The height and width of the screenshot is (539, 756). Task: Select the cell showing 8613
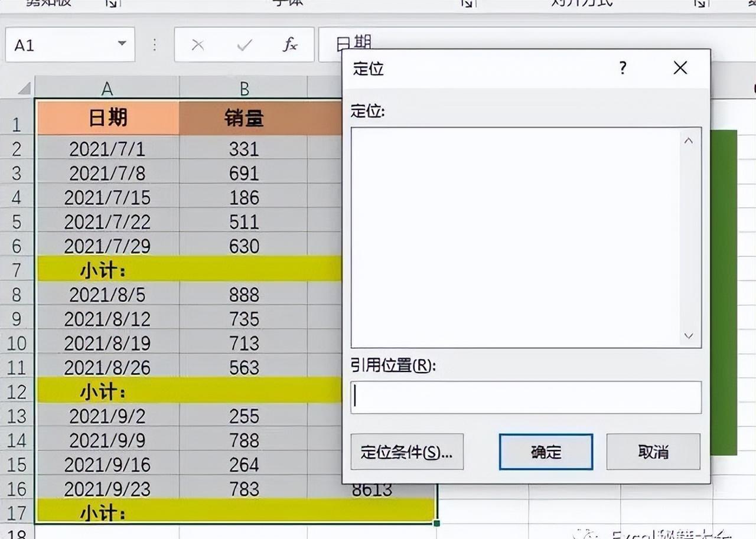pyautogui.click(x=372, y=491)
